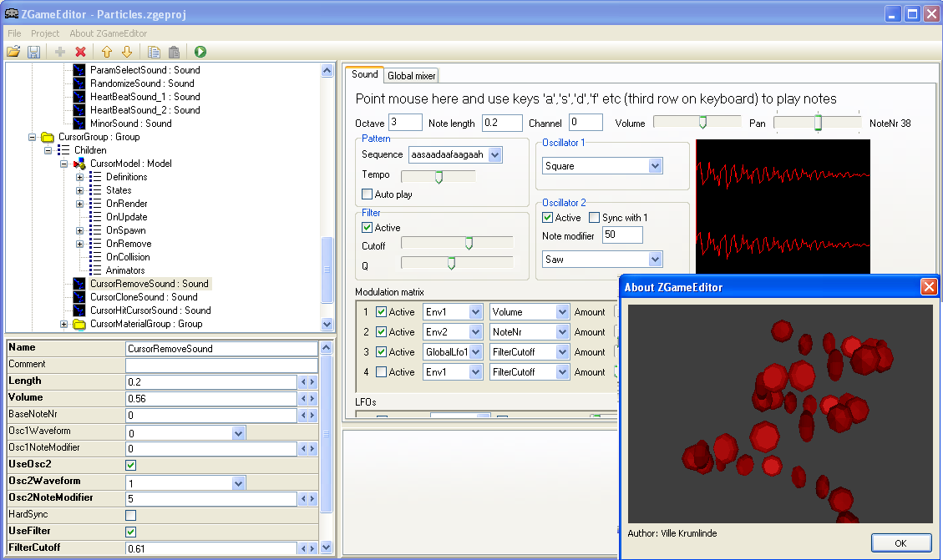The height and width of the screenshot is (560, 943).
Task: Click the Move down arrow icon
Action: click(127, 52)
